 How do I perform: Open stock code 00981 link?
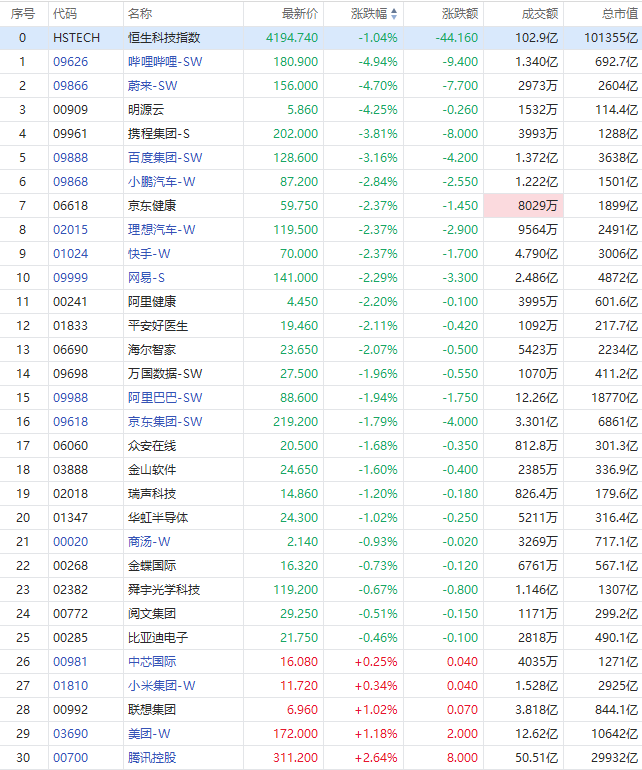pyautogui.click(x=71, y=662)
